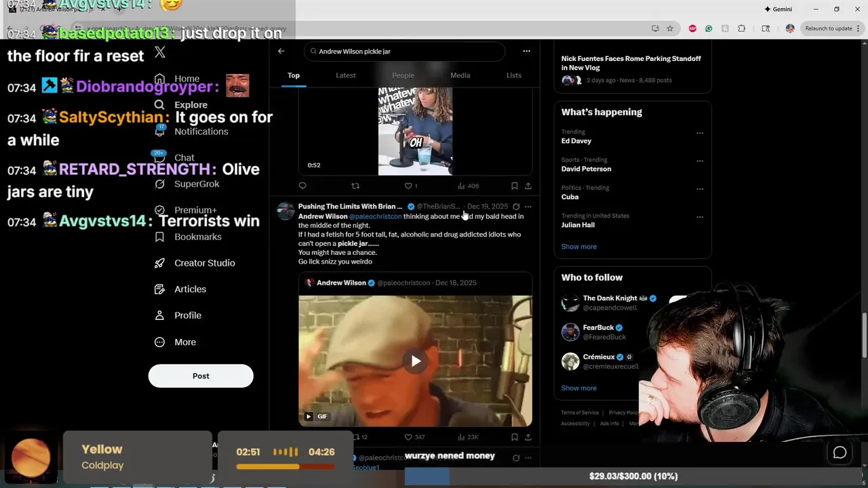The width and height of the screenshot is (868, 488).
Task: Bookmark this page with star icon
Action: pyautogui.click(x=670, y=28)
